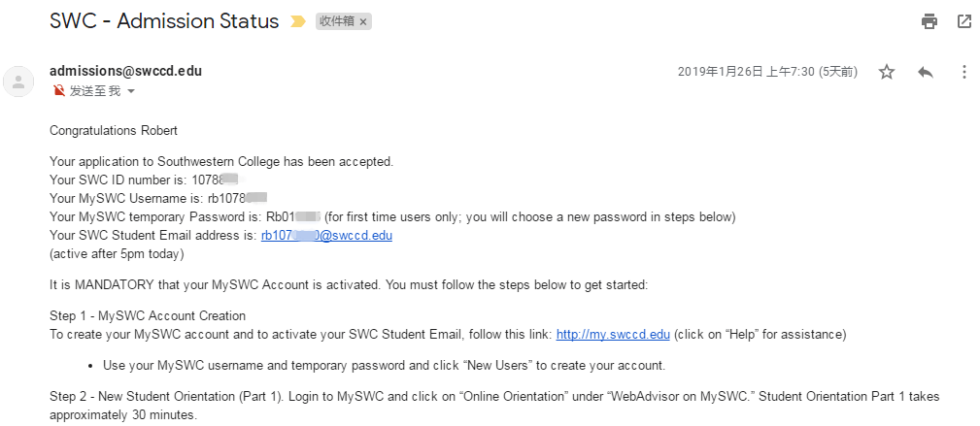This screenshot has width=980, height=426.
Task: Toggle the yellow importance marker beside the subject
Action: click(298, 22)
